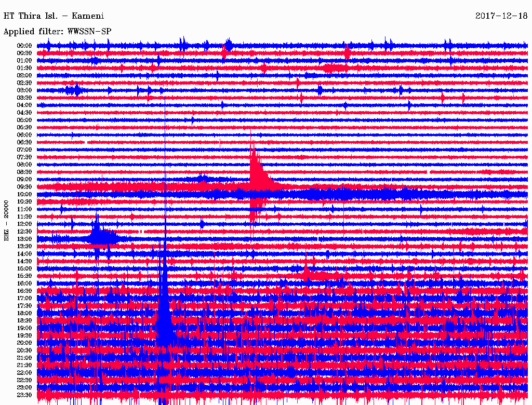This screenshot has width=532, height=405.
Task: Select the '22:00' time label
Action: [24, 373]
